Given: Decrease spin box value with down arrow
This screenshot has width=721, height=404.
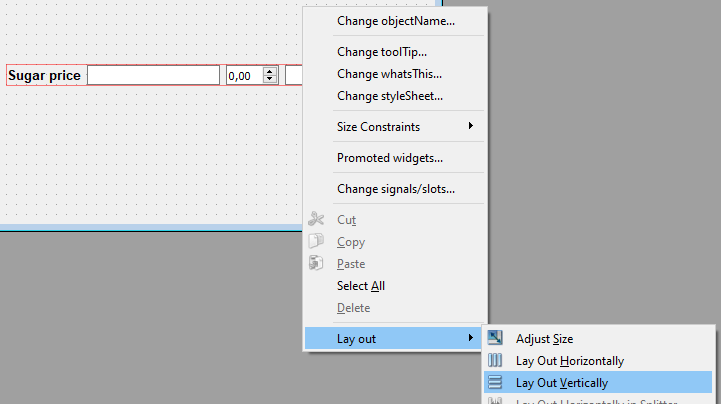Looking at the screenshot, I should [269, 80].
